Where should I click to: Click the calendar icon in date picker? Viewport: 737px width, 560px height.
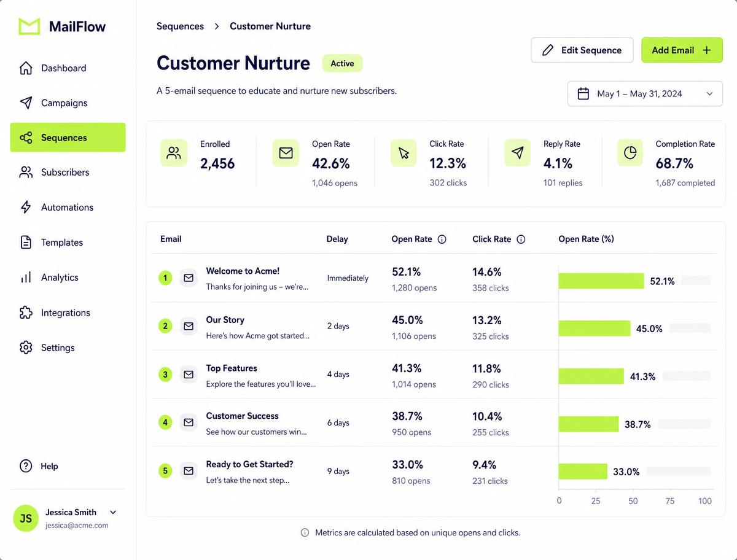click(x=583, y=94)
